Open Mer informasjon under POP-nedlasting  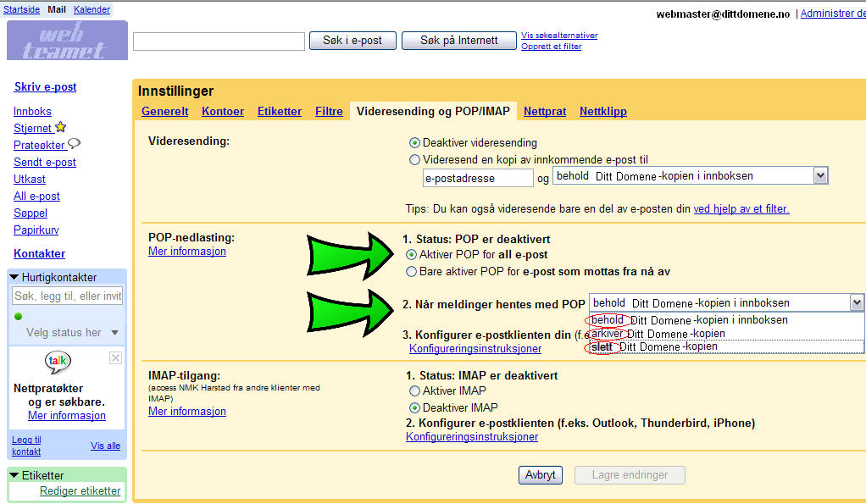pyautogui.click(x=186, y=252)
